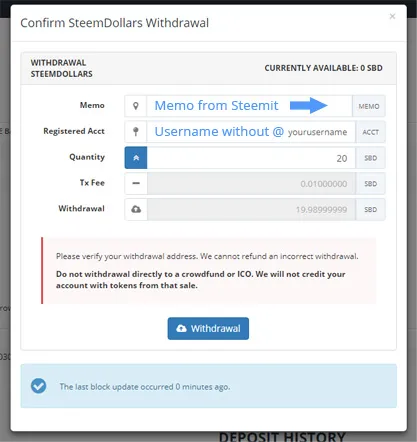Click the Withdrawal amount field 19.98999999
417x442 pixels.
tap(251, 209)
